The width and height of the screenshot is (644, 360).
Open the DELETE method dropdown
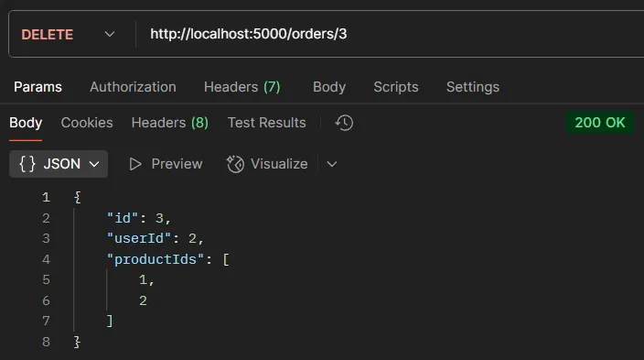pyautogui.click(x=68, y=34)
